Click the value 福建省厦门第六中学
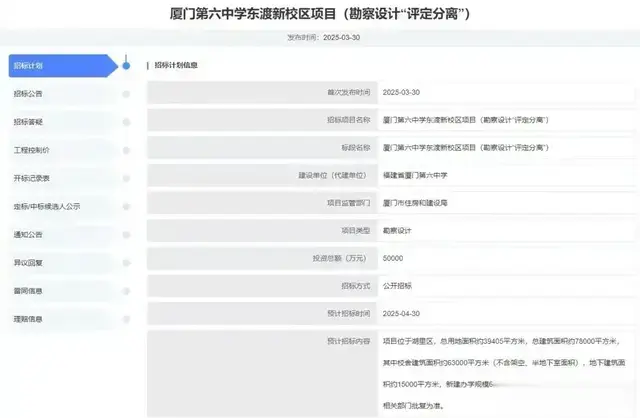Image resolution: width=640 pixels, height=418 pixels. click(x=415, y=176)
